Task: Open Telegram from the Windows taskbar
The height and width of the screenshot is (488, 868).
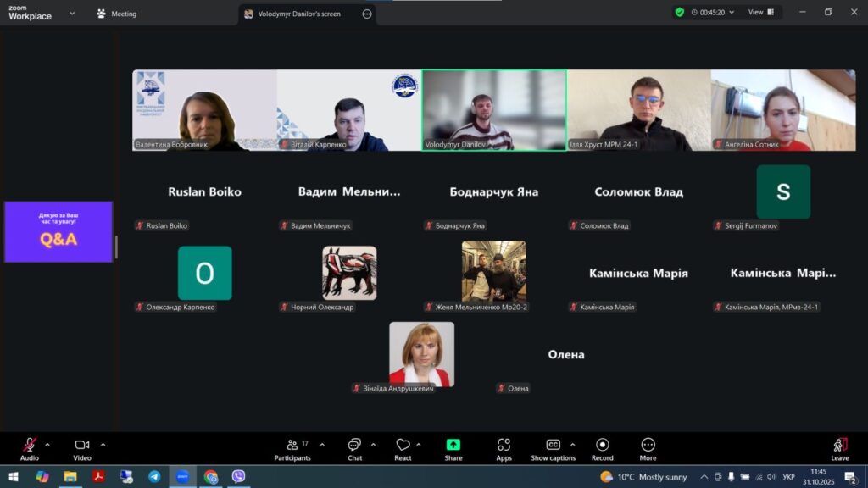Action: coord(154,477)
